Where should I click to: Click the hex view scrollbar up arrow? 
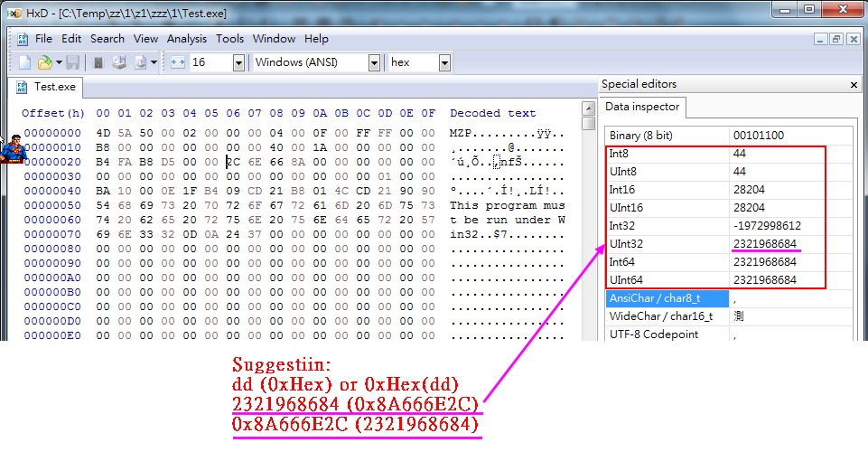(x=588, y=108)
